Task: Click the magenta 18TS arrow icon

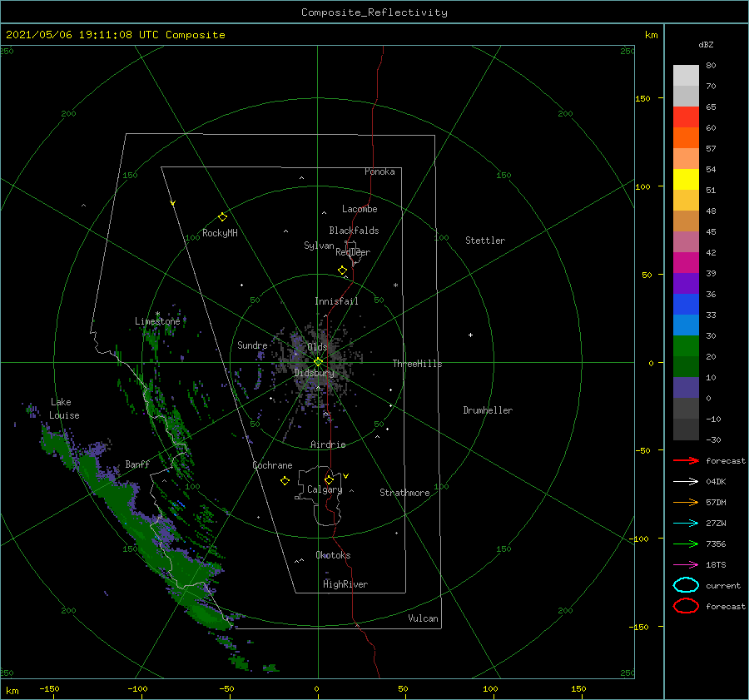Action: (x=686, y=565)
